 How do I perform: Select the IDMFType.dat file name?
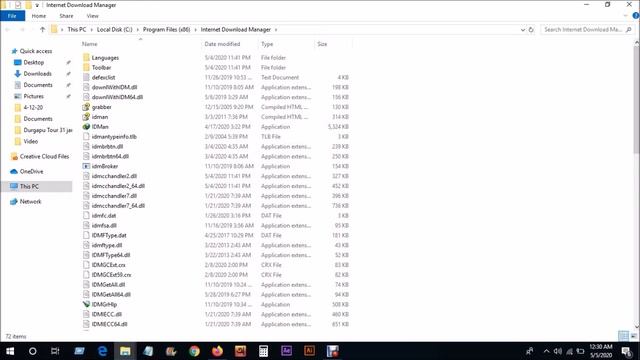[109, 236]
